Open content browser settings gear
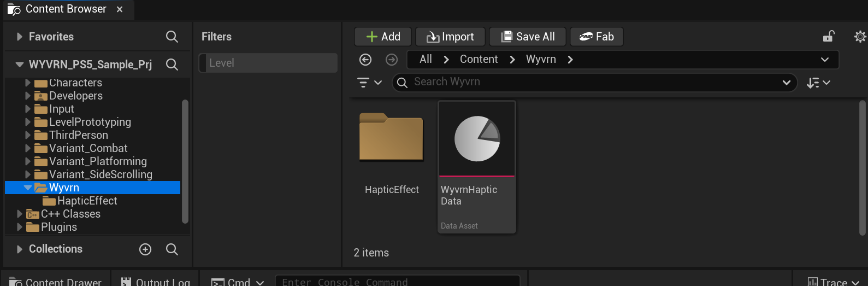The width and height of the screenshot is (868, 286). pos(860,37)
